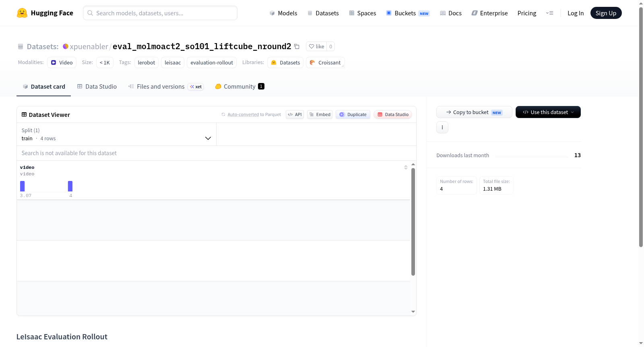The width and height of the screenshot is (644, 347).
Task: Click the Embed button
Action: click(x=320, y=114)
